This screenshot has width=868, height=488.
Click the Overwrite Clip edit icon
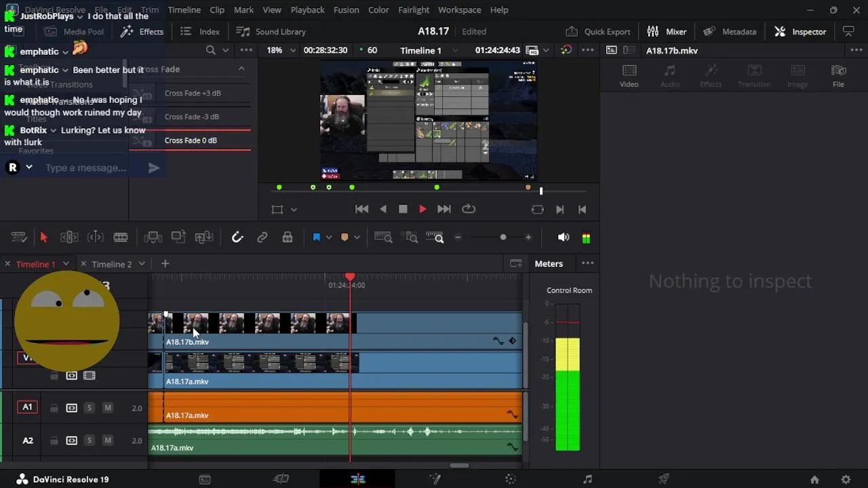click(178, 237)
